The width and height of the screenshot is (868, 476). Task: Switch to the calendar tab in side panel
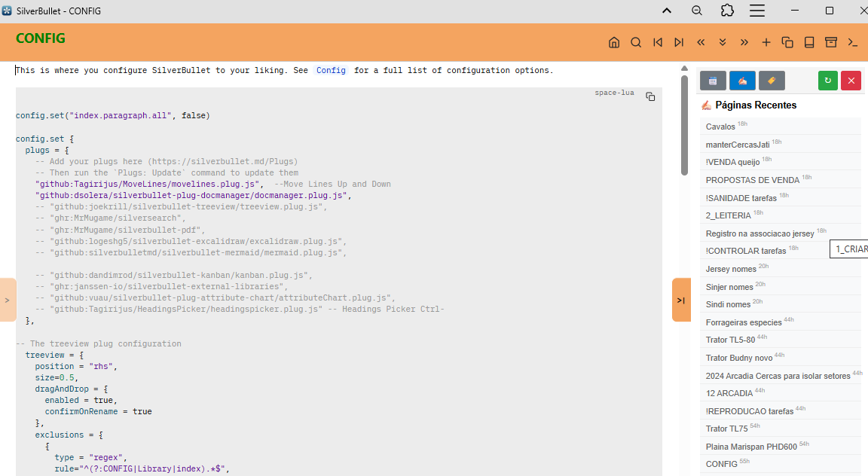tap(713, 81)
